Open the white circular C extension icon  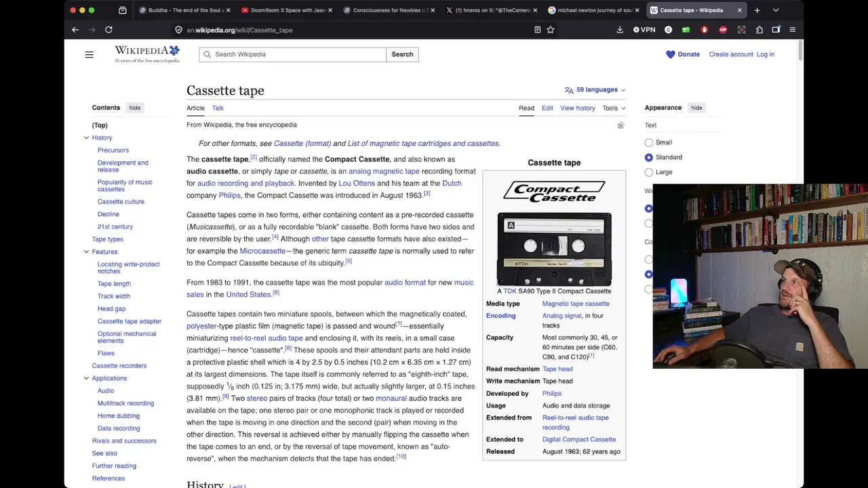[x=668, y=30]
